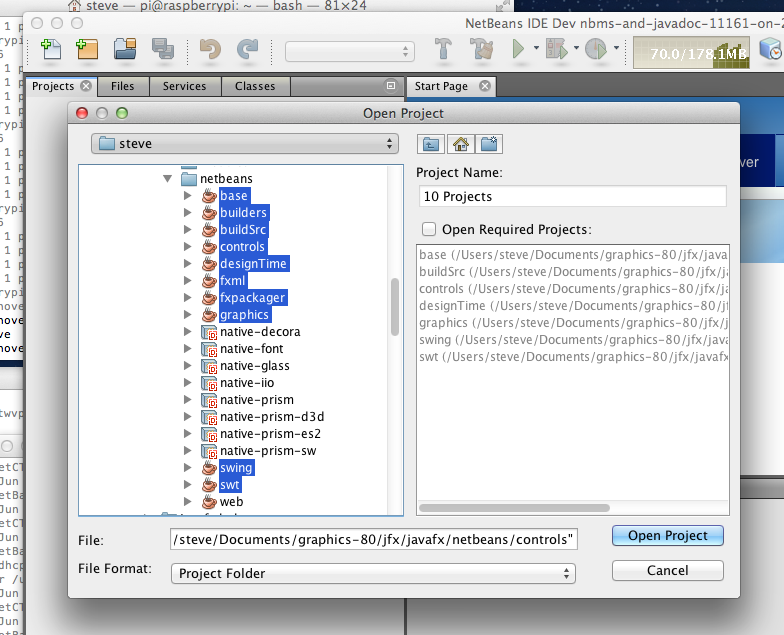This screenshot has height=635, width=784.
Task: Create a new folder via dialog icon
Action: click(x=489, y=144)
